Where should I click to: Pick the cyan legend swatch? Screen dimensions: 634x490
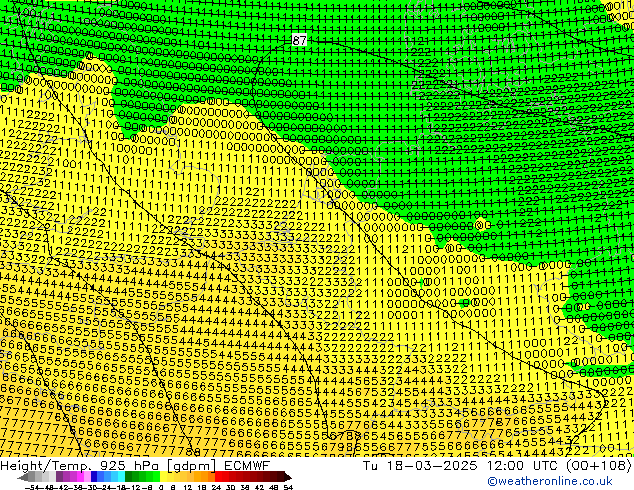pos(121,477)
